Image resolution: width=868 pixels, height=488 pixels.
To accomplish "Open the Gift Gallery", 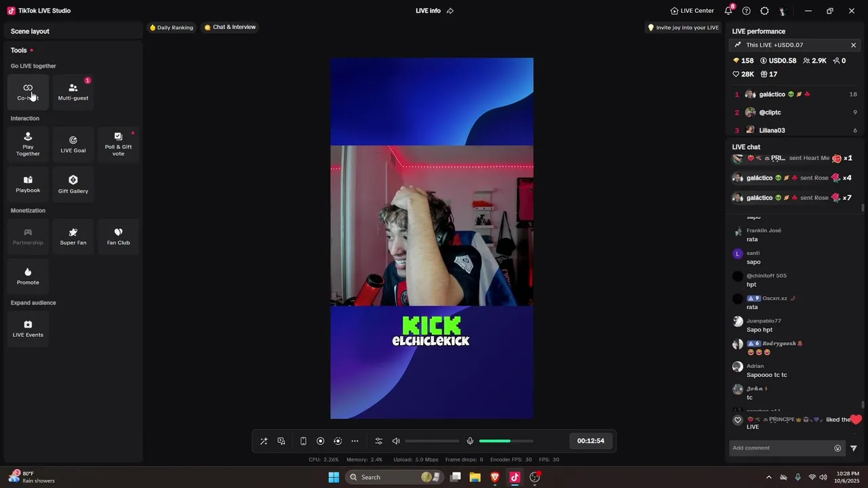I will [73, 184].
